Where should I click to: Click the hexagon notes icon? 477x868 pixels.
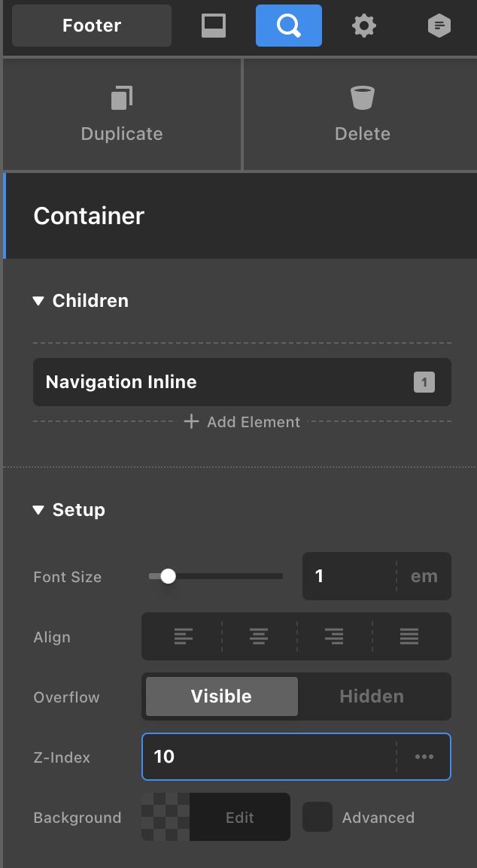pyautogui.click(x=439, y=26)
